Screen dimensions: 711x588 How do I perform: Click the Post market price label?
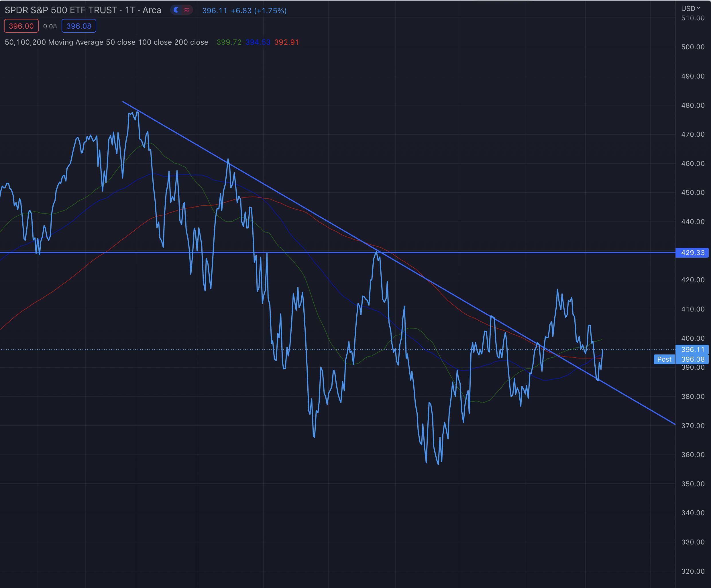pos(664,359)
